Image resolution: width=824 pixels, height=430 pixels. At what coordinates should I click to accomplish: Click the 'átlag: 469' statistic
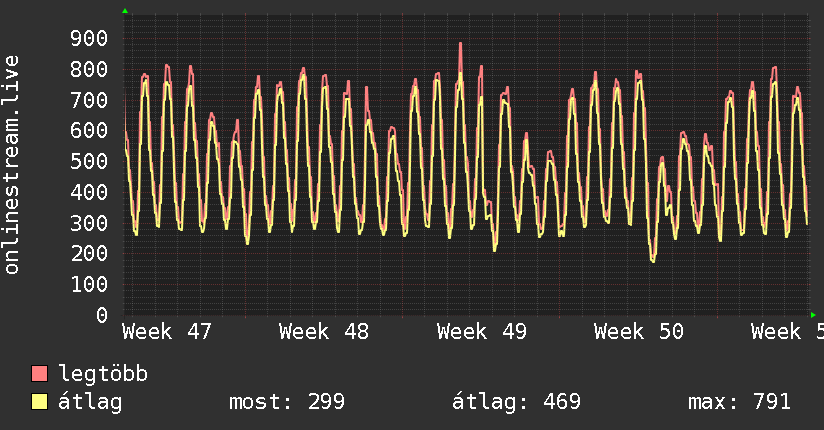tap(517, 402)
